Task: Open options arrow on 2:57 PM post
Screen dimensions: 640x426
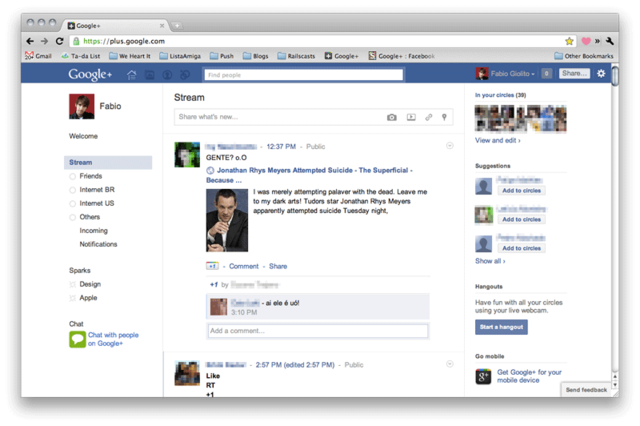Action: 449,364
